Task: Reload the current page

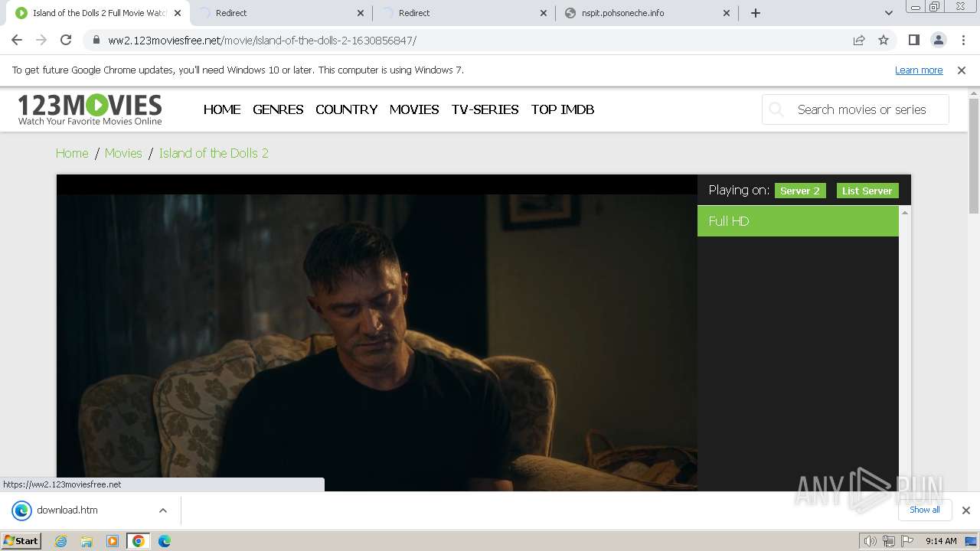Action: click(66, 40)
